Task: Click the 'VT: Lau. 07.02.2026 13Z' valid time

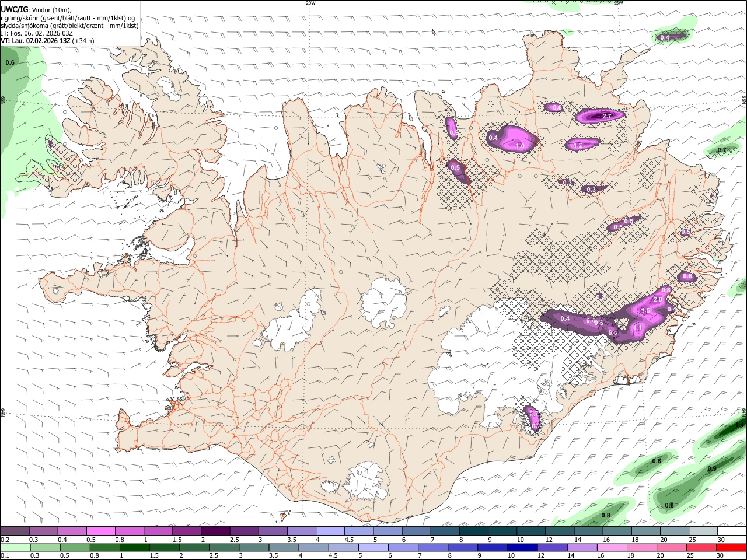Action: [x=36, y=41]
